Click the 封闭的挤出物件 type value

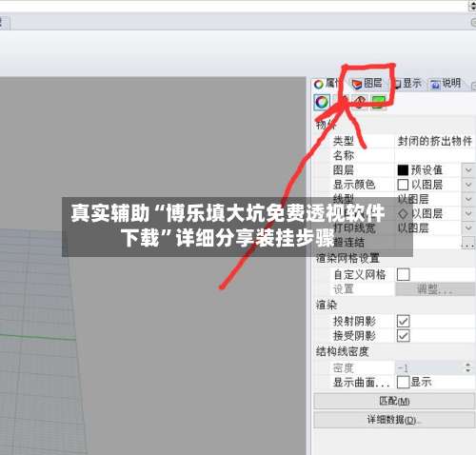tap(434, 141)
